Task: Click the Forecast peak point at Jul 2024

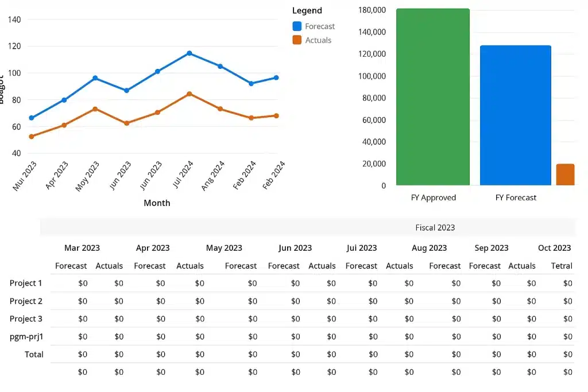Action: point(189,53)
